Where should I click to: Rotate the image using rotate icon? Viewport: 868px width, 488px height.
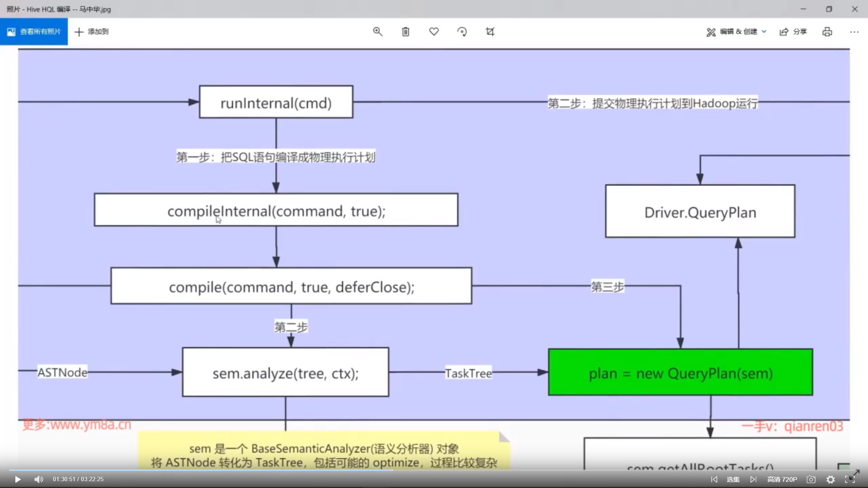[x=462, y=32]
